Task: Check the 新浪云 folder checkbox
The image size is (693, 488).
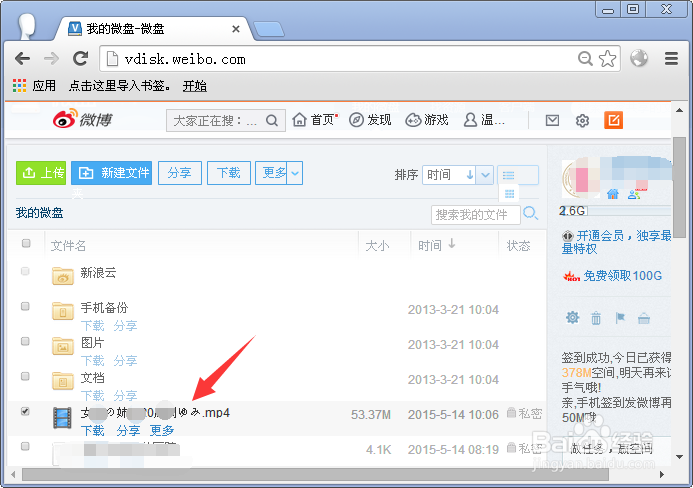Action: pos(25,271)
